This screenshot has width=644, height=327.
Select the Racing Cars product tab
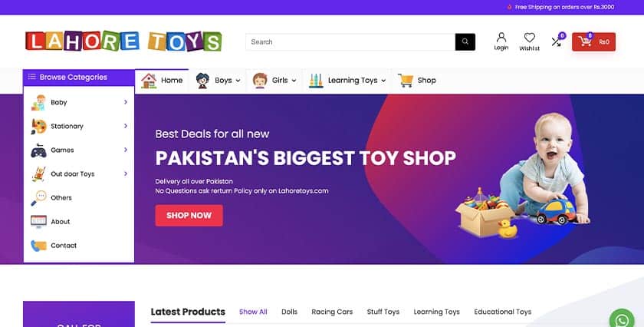click(332, 312)
